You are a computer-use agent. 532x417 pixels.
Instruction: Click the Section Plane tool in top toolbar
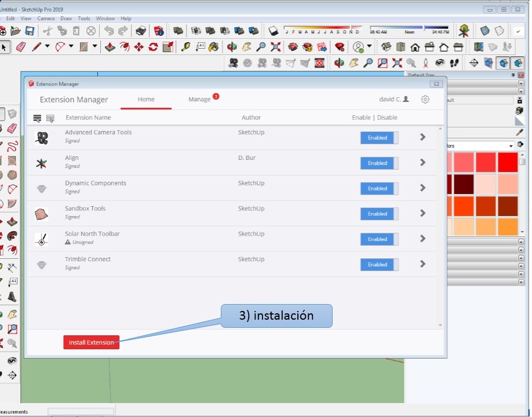click(474, 63)
